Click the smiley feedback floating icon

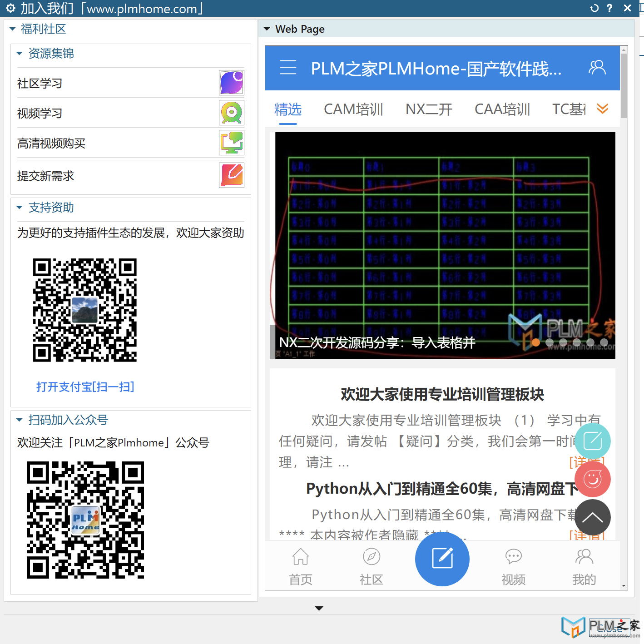pyautogui.click(x=592, y=479)
